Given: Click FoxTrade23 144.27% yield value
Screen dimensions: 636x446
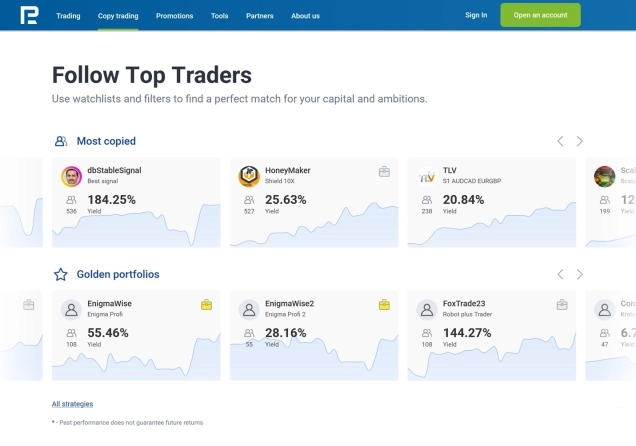Looking at the screenshot, I should click(467, 333).
